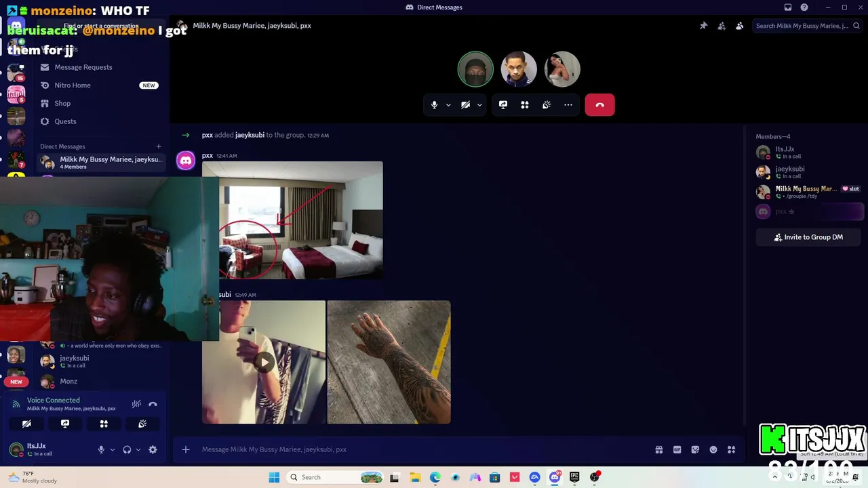Toggle camera in the Voice Connected panel
Screen dimensions: 868x488
tap(26, 424)
